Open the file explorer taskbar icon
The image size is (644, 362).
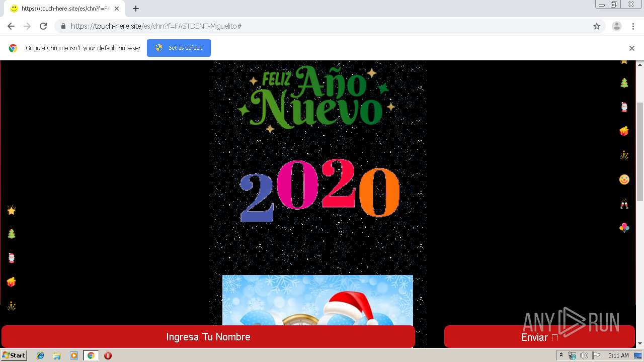[x=57, y=355]
